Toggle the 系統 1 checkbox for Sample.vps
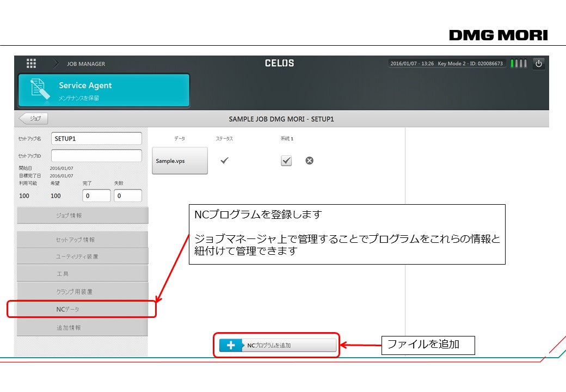 tap(286, 160)
